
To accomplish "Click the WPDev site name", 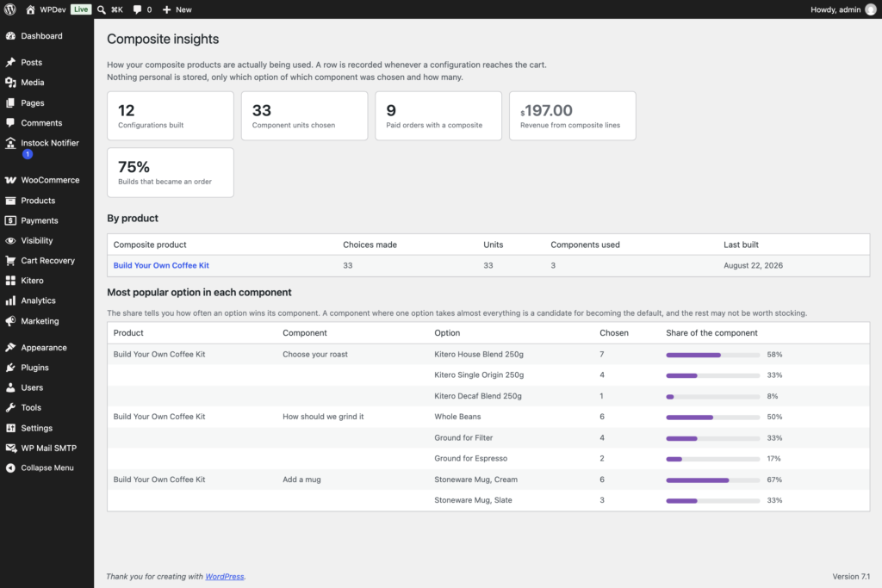I will (x=53, y=9).
